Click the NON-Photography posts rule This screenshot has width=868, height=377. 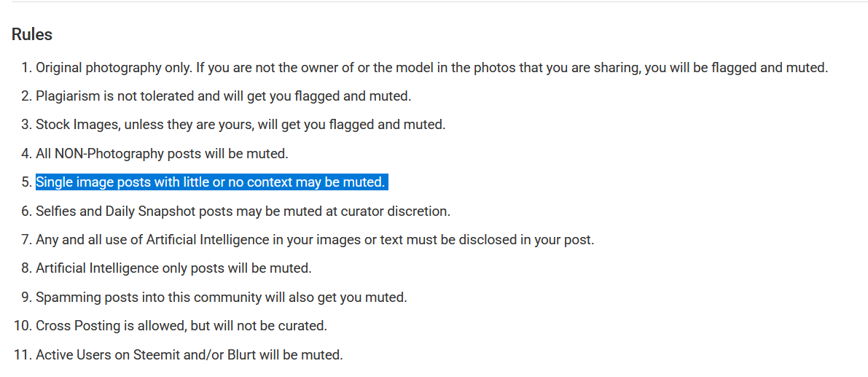pos(162,154)
